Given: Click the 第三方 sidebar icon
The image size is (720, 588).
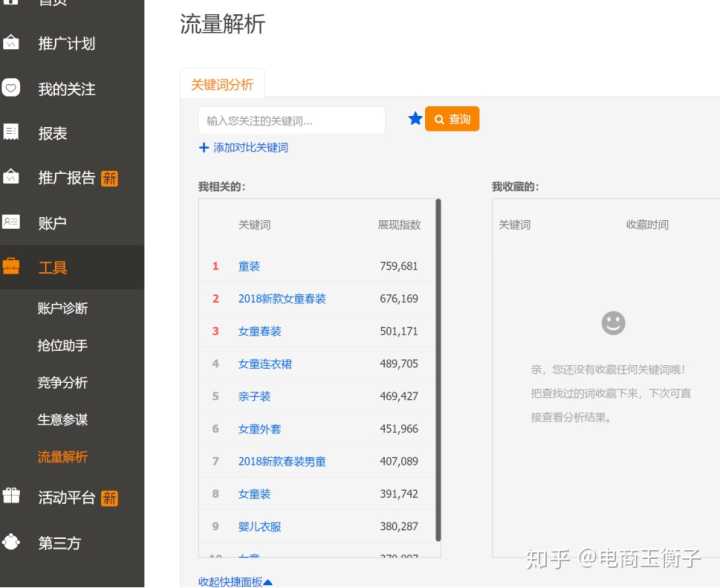Looking at the screenshot, I should (x=11, y=542).
